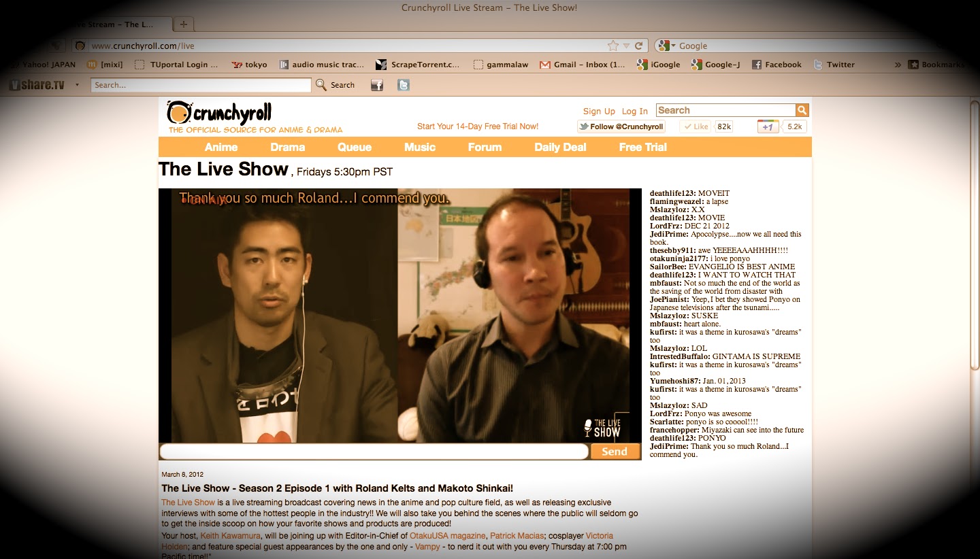Click the live stream video
The image size is (980, 559).
[x=400, y=316]
